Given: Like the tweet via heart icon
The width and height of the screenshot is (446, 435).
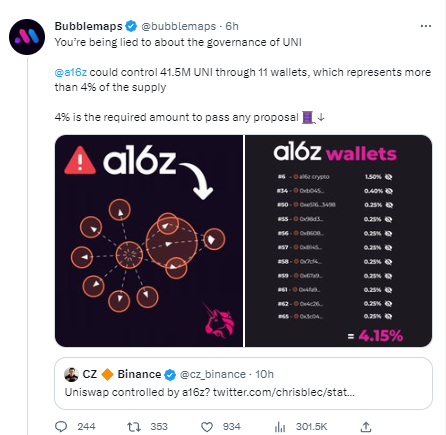Looking at the screenshot, I should 207,427.
